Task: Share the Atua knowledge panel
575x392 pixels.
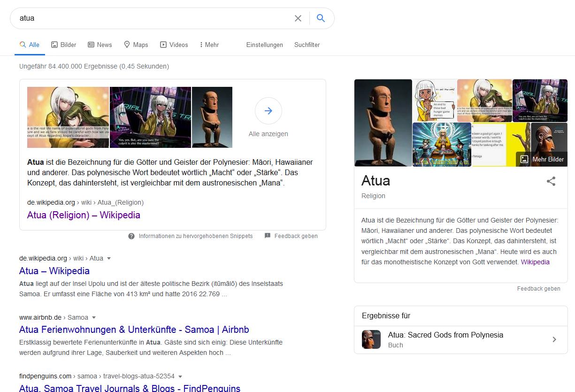Action: 551,181
